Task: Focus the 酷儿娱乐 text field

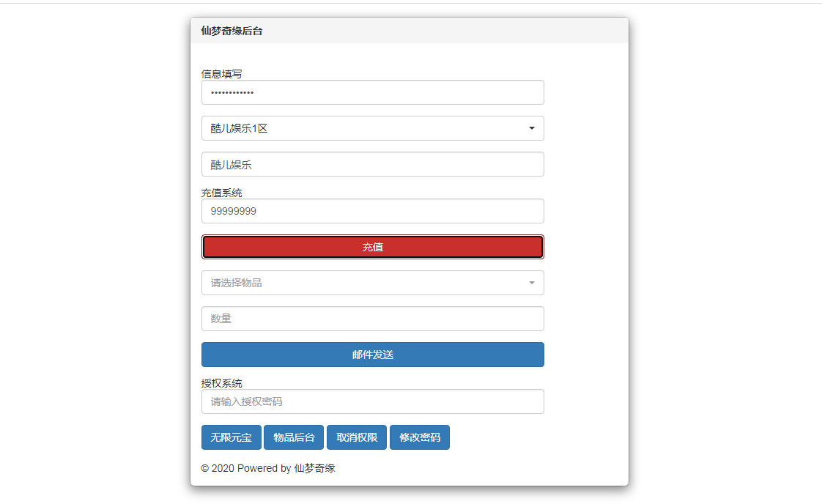Action: click(x=372, y=164)
